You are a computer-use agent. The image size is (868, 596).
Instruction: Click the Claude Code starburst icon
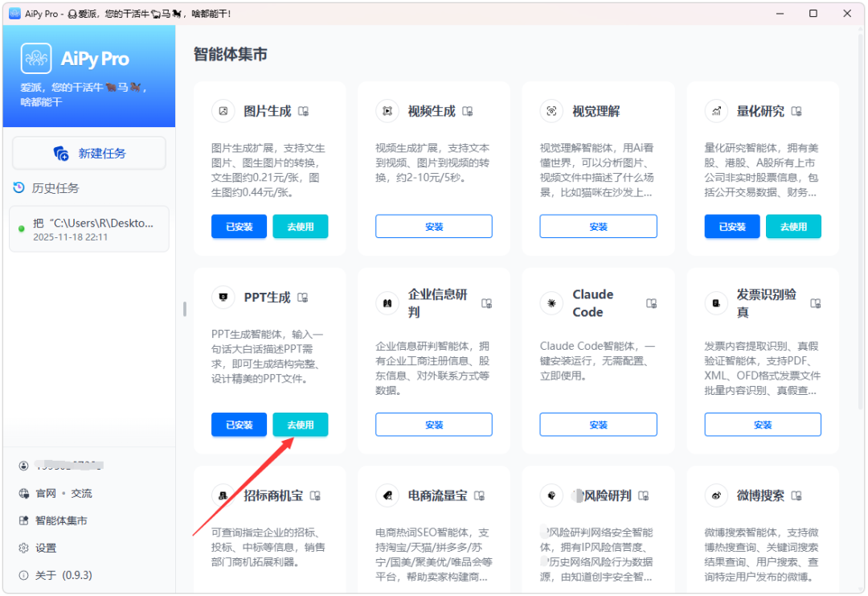(552, 303)
